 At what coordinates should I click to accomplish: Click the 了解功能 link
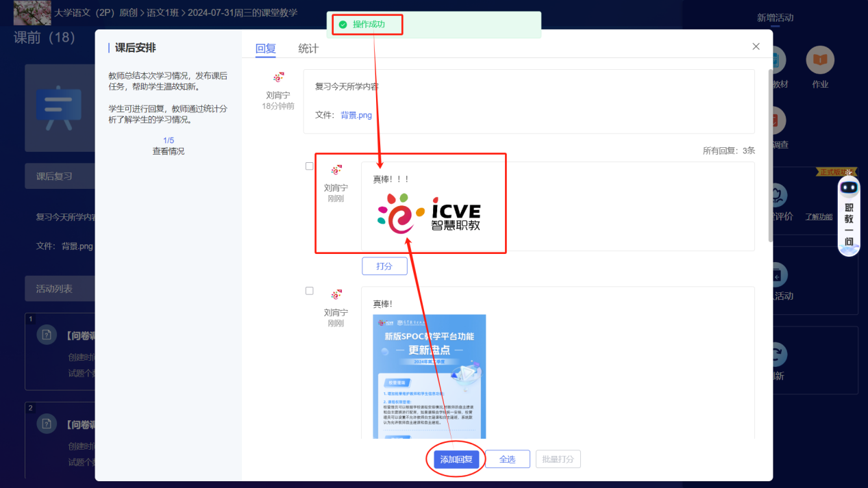click(818, 217)
